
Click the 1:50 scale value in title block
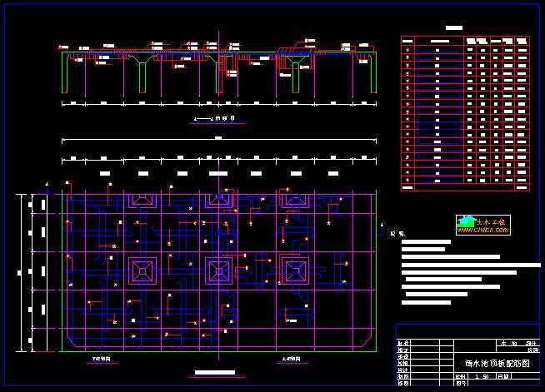pyautogui.click(x=482, y=376)
